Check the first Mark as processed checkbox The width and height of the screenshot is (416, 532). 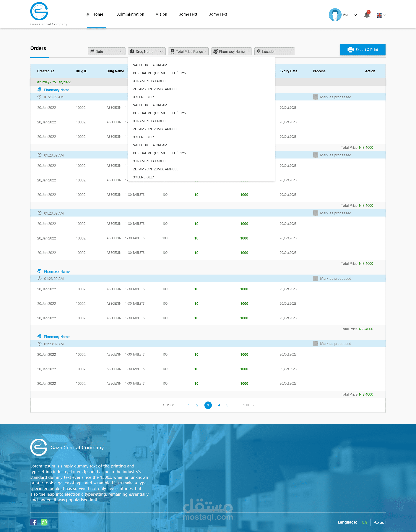[x=315, y=97]
